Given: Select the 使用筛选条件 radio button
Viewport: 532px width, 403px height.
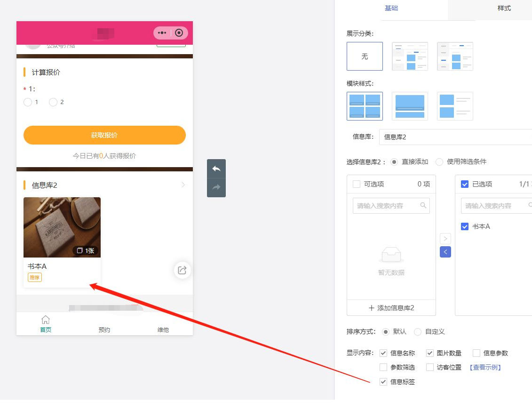Looking at the screenshot, I should (439, 162).
